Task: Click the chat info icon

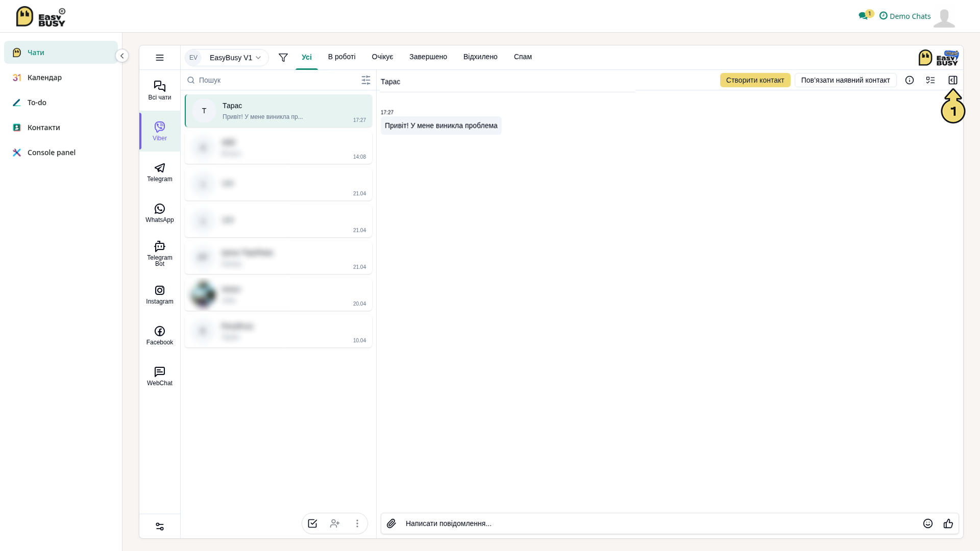Action: (x=910, y=80)
